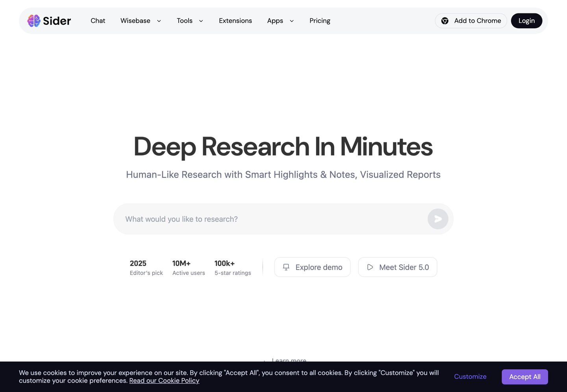The width and height of the screenshot is (567, 392).
Task: Click the Sider brain logo icon
Action: 34,21
